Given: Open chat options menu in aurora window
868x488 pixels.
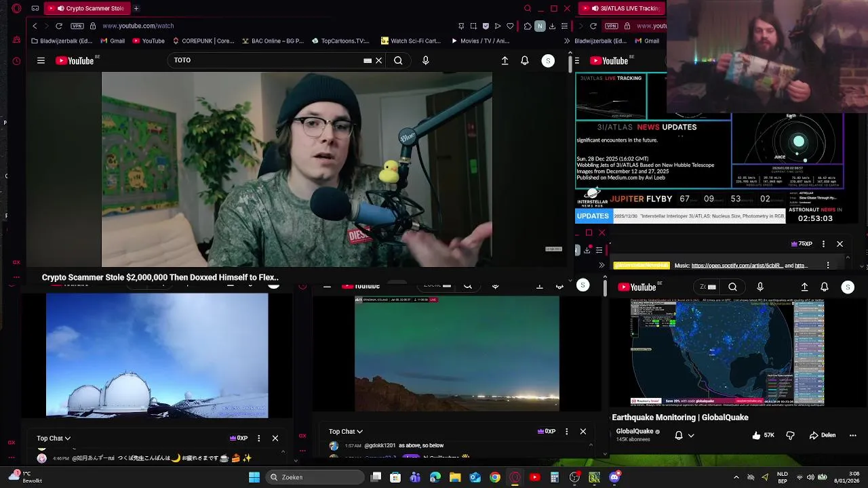Looking at the screenshot, I should pos(567,431).
